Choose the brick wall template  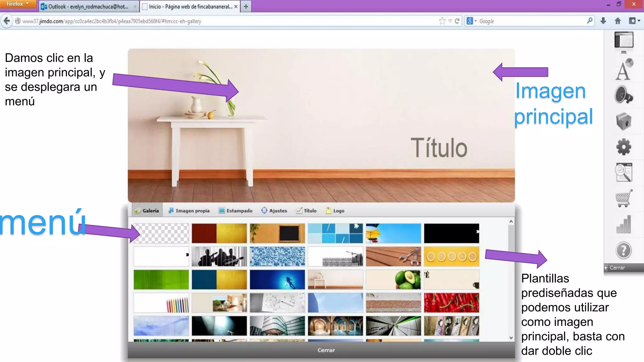[393, 303]
